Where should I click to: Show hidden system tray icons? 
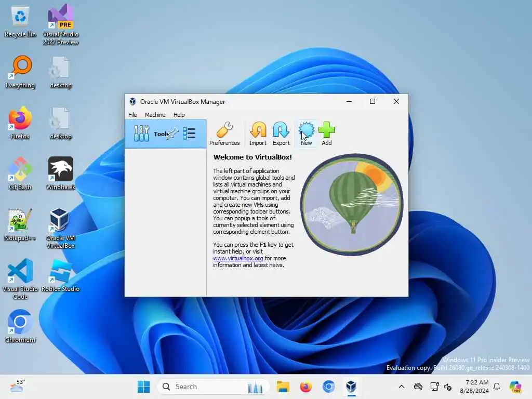402,387
